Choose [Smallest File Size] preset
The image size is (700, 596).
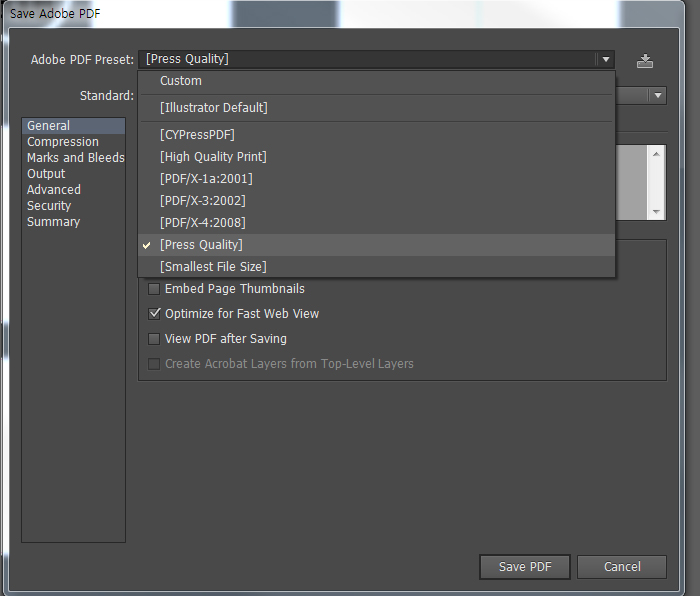point(376,267)
